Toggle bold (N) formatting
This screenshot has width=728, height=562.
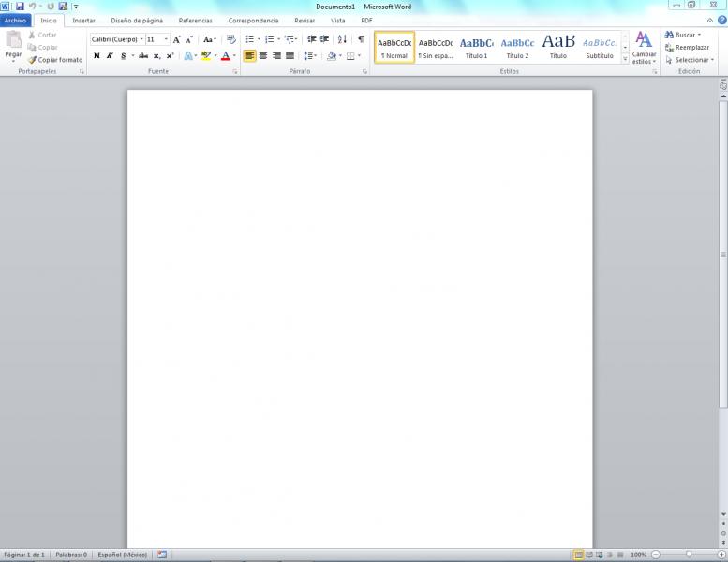coord(97,56)
